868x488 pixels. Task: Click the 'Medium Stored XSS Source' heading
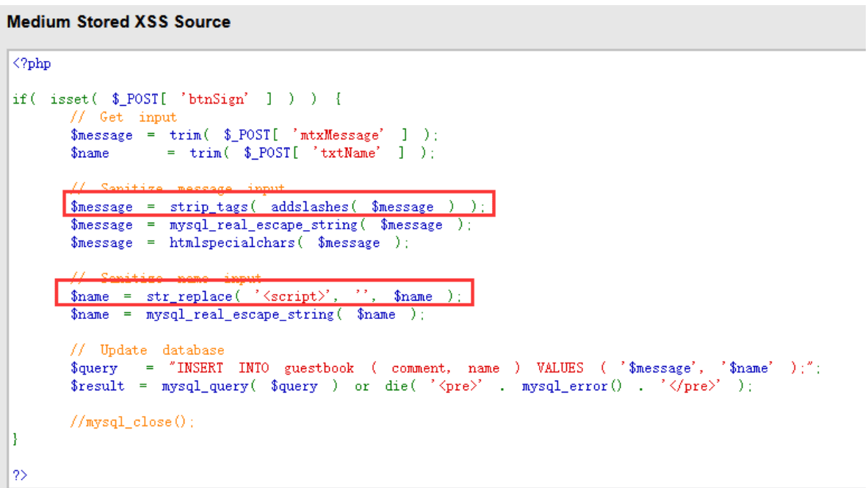(x=118, y=21)
